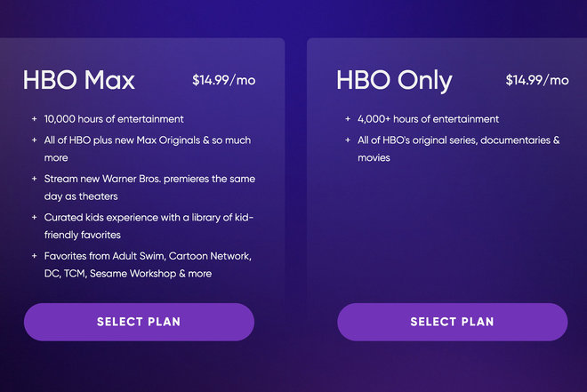Click the 10,000 hours of entertainment text

coord(114,119)
